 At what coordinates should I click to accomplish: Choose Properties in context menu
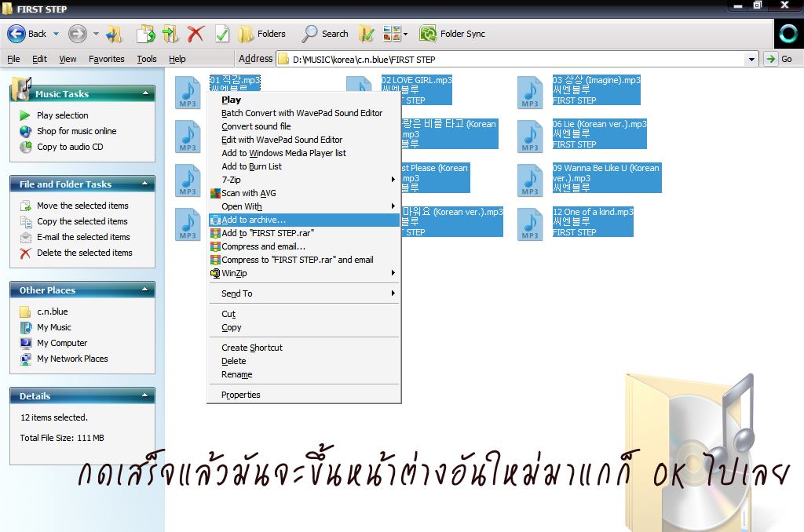[304, 395]
